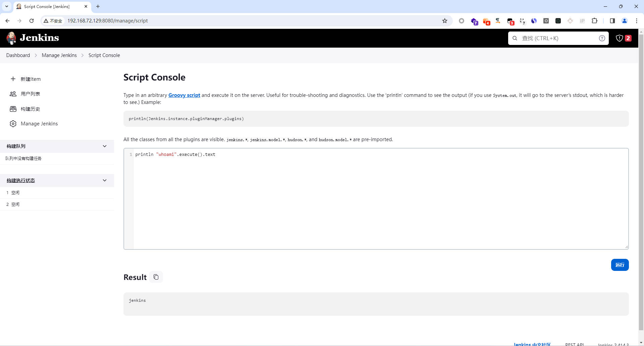Open 用户列表 in the sidebar
This screenshot has height=346, width=644.
tap(30, 94)
